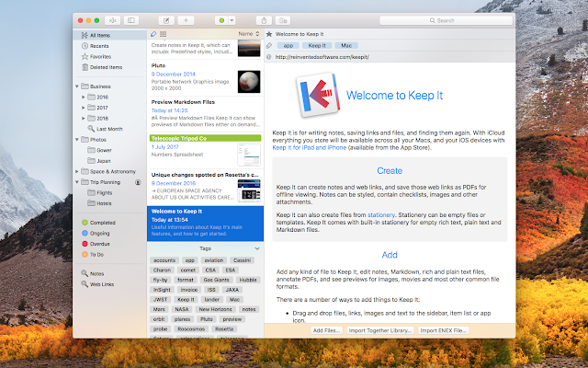Image resolution: width=588 pixels, height=368 pixels.
Task: Click the Keep It app logo image
Action: (319, 95)
